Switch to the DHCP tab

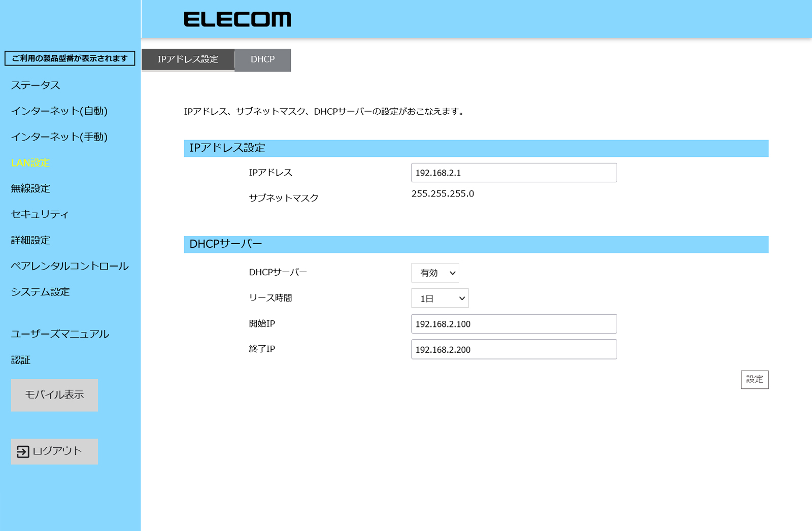[x=262, y=59]
